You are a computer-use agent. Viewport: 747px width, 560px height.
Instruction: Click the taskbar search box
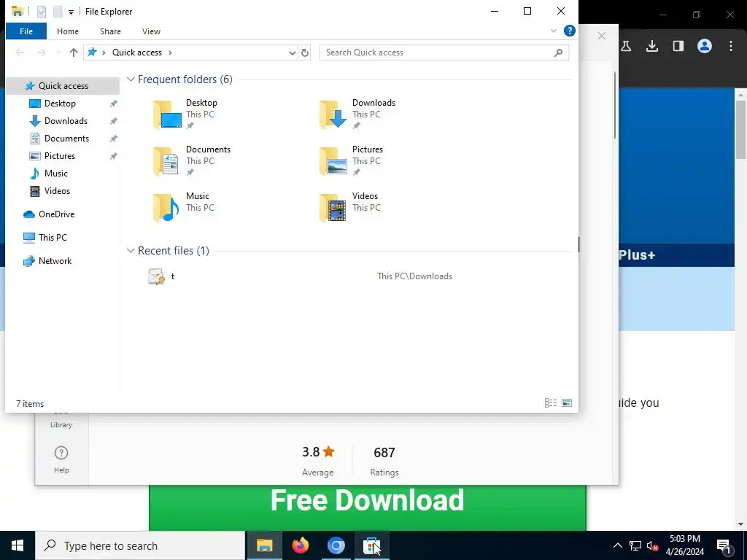point(140,545)
